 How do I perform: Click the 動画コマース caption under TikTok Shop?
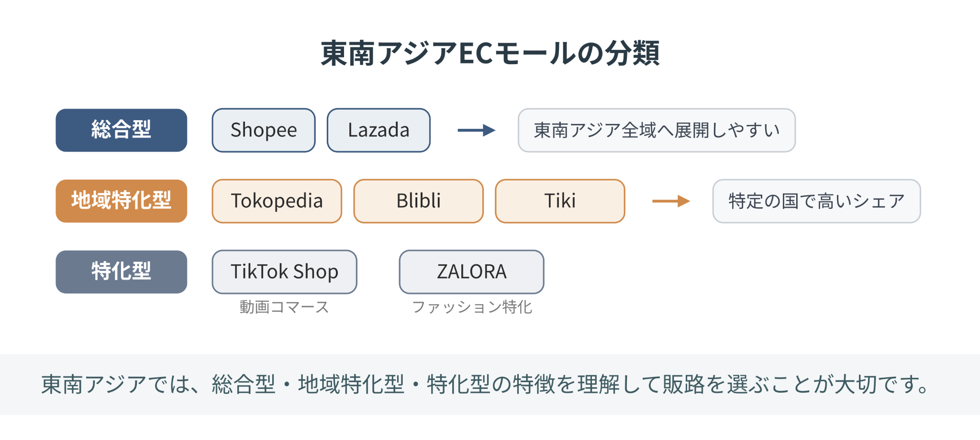point(284,307)
